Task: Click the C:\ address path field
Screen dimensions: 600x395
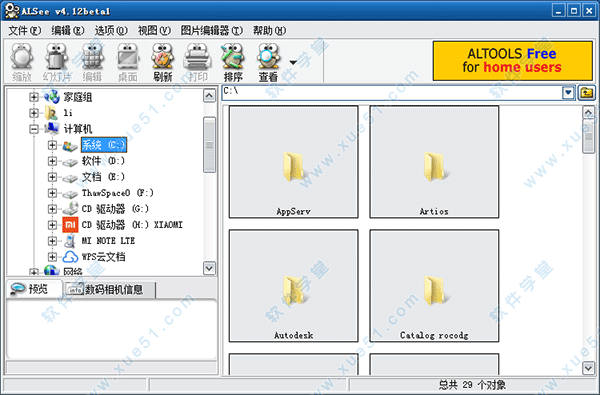Action: click(392, 93)
